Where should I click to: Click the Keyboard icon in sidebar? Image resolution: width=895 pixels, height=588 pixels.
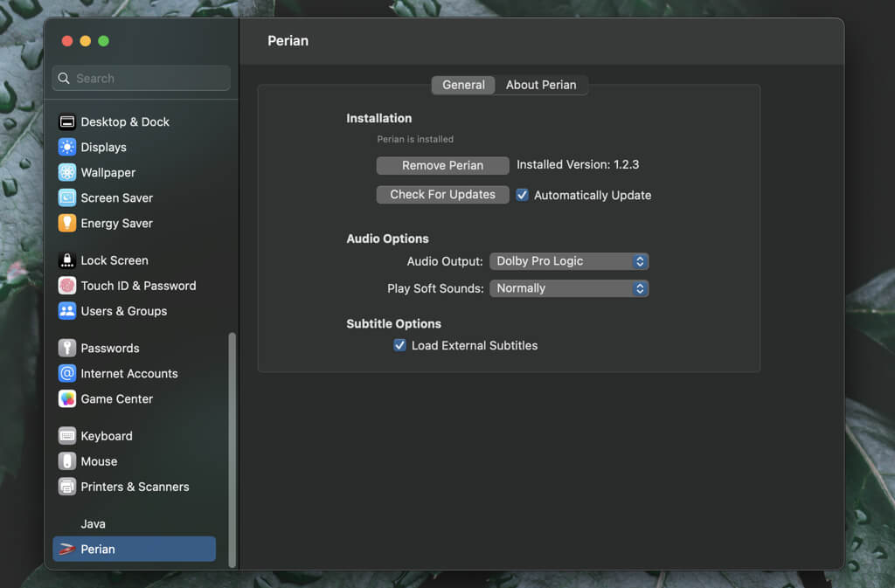(66, 436)
